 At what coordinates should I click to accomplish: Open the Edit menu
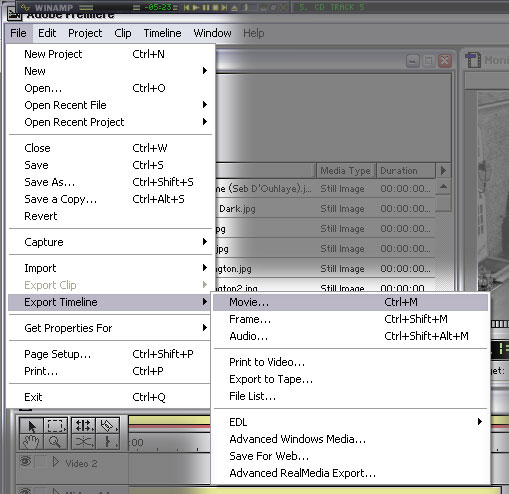[47, 33]
